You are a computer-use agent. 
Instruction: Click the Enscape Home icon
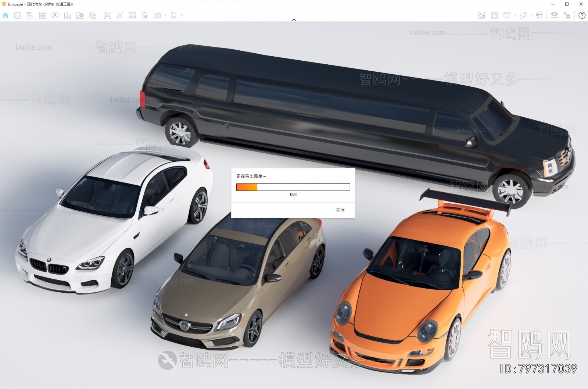5,15
